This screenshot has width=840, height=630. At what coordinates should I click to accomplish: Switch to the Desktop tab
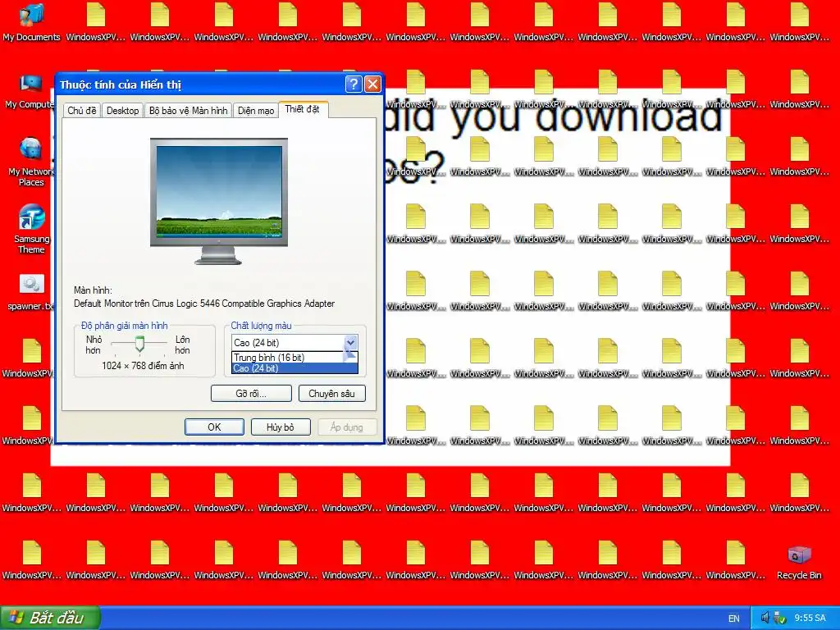tap(123, 111)
